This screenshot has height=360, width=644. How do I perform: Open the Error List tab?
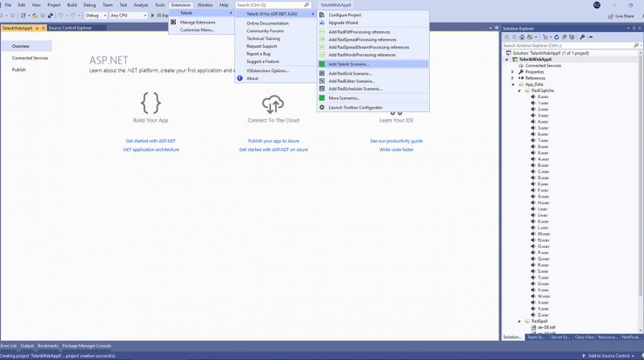click(9, 345)
